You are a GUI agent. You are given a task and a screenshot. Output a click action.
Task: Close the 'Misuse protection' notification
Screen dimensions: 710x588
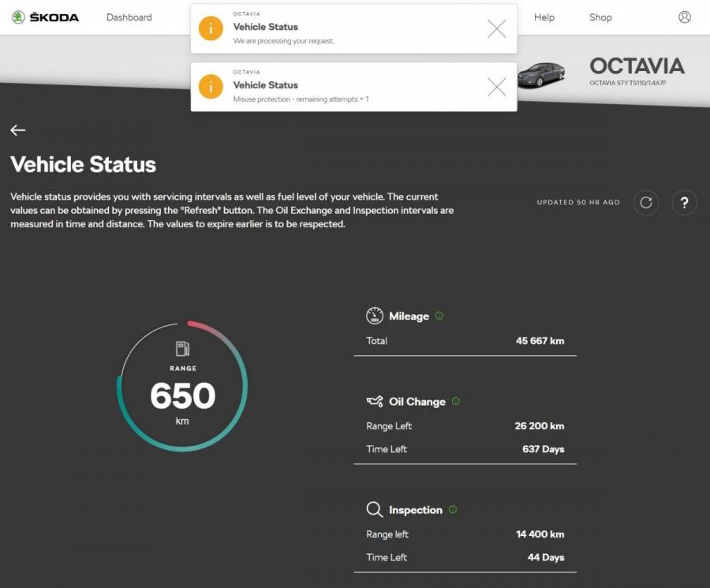[496, 88]
